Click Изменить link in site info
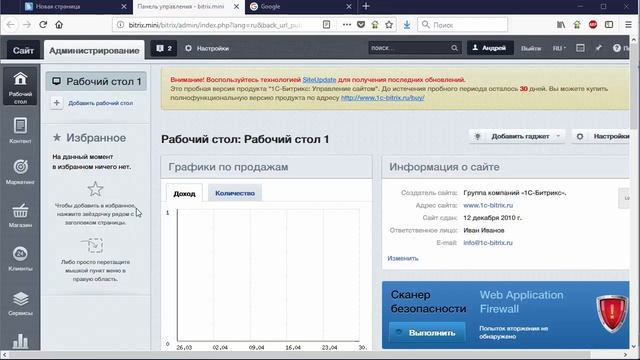 (x=403, y=258)
